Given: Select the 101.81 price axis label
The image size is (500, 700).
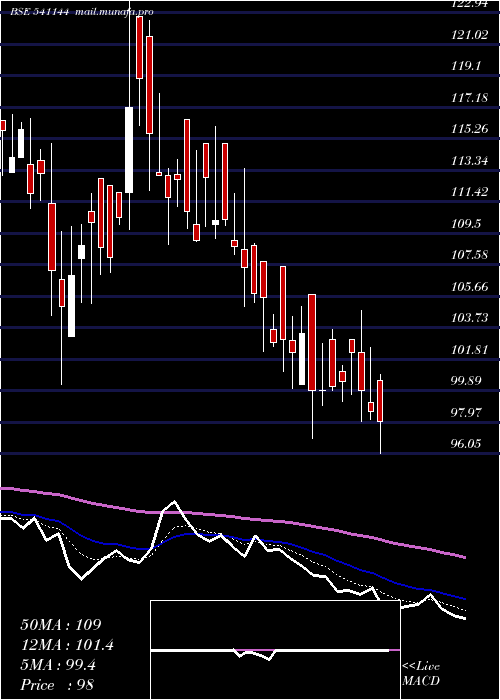Looking at the screenshot, I should tap(469, 350).
